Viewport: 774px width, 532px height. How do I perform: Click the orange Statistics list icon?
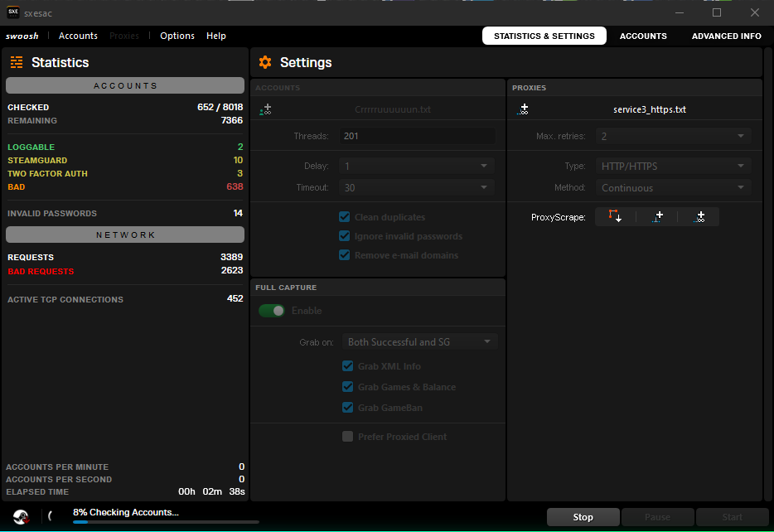[17, 62]
